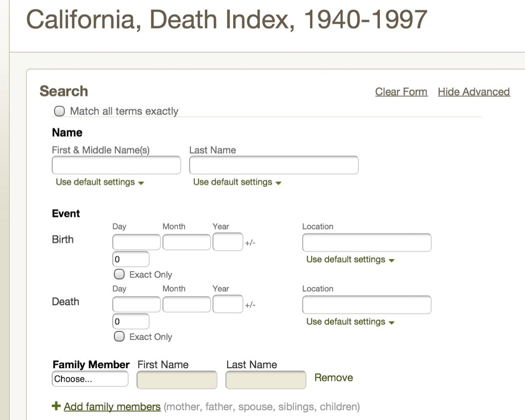Focus the First & Middle Name(s) field
Image resolution: width=525 pixels, height=420 pixels.
(116, 165)
